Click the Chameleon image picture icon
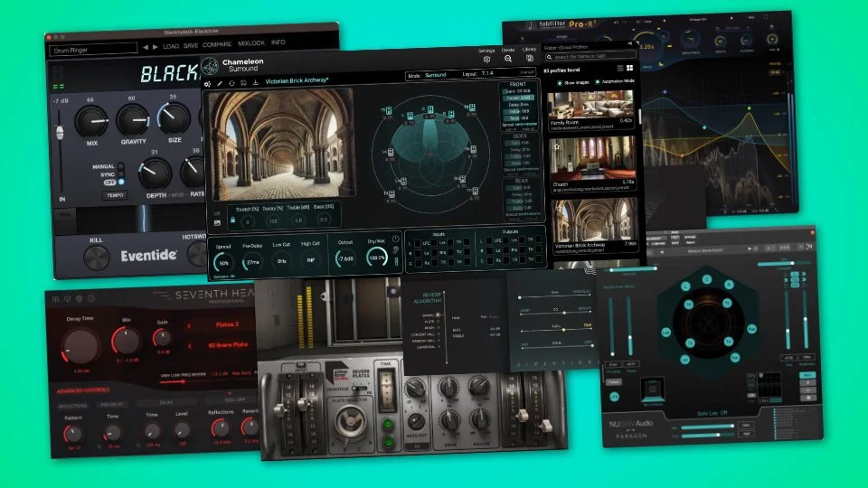The image size is (868, 488). pos(217,223)
